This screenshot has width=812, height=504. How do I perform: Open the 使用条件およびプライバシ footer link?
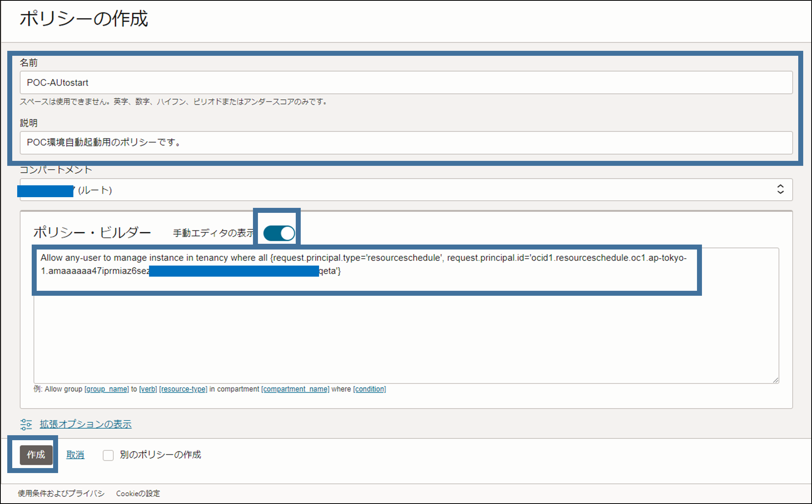point(61,493)
